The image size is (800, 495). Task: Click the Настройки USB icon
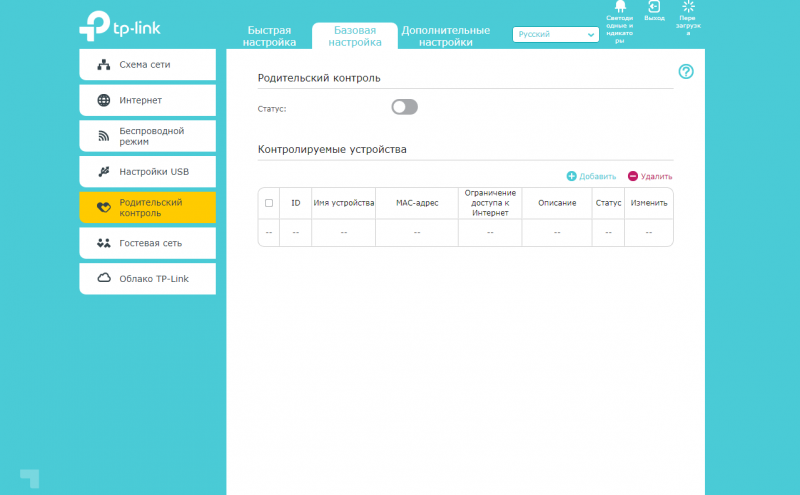(104, 171)
